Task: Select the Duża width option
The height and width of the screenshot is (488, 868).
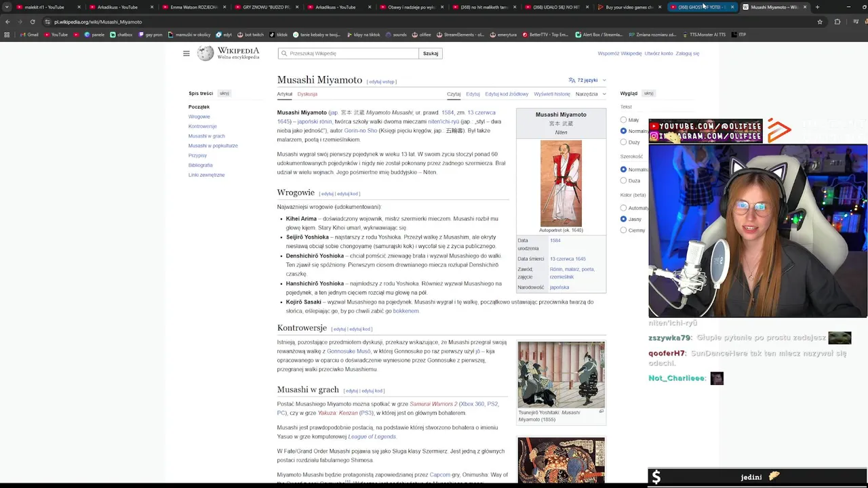Action: 623,181
